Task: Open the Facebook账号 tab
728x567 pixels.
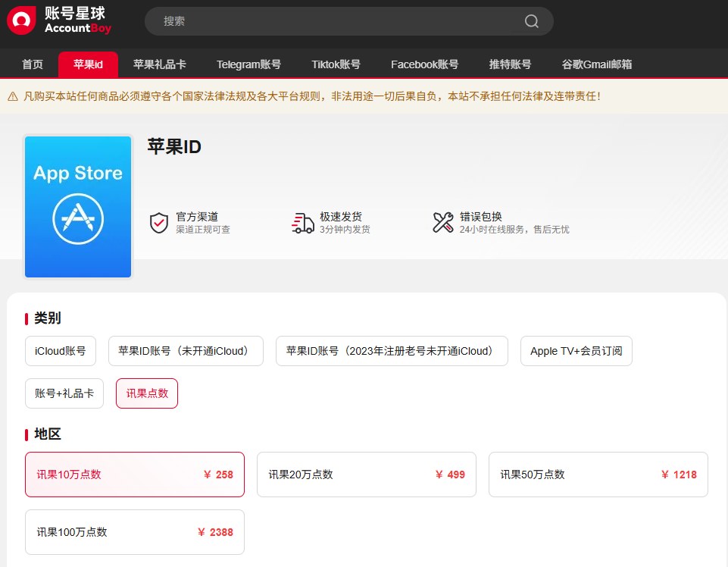Action: (x=424, y=64)
